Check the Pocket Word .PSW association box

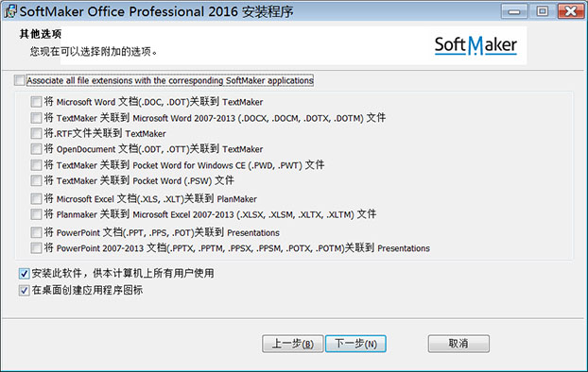[36, 180]
